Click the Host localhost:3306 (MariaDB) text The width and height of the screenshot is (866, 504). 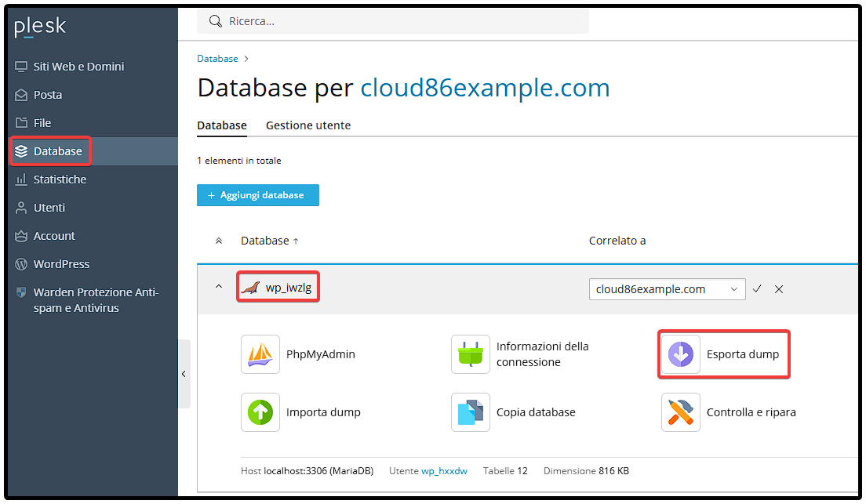307,471
